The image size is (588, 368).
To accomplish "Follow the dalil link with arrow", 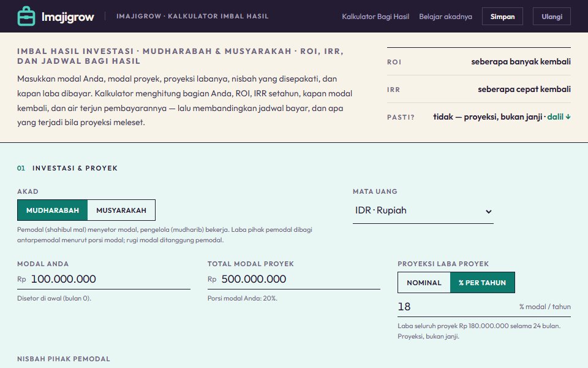I will coord(559,117).
